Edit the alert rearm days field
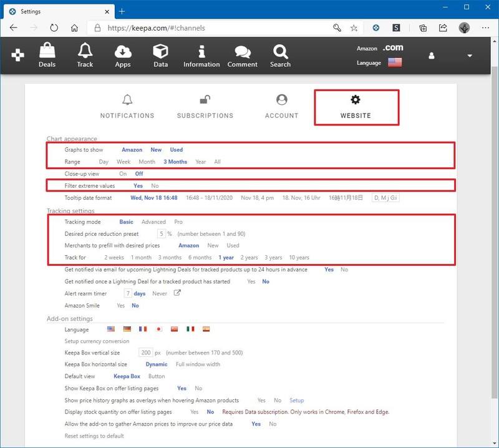Screen dimensions: 499x448 click(x=128, y=293)
